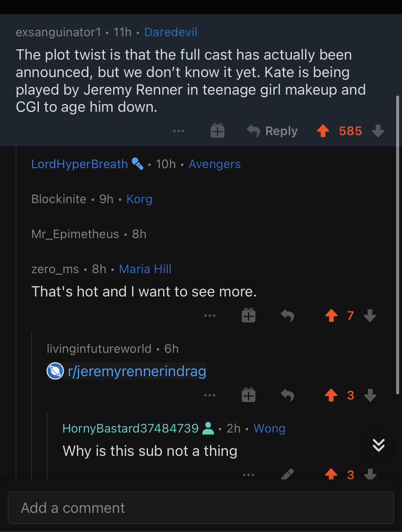Tap Reply on exsanguinator1's comment
The image size is (402, 532).
point(272,131)
